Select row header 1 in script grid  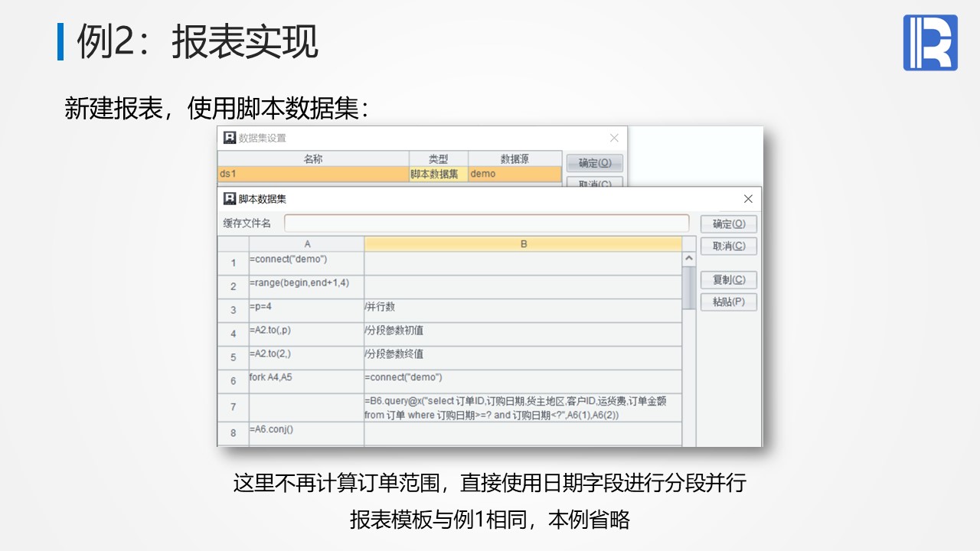coord(234,263)
